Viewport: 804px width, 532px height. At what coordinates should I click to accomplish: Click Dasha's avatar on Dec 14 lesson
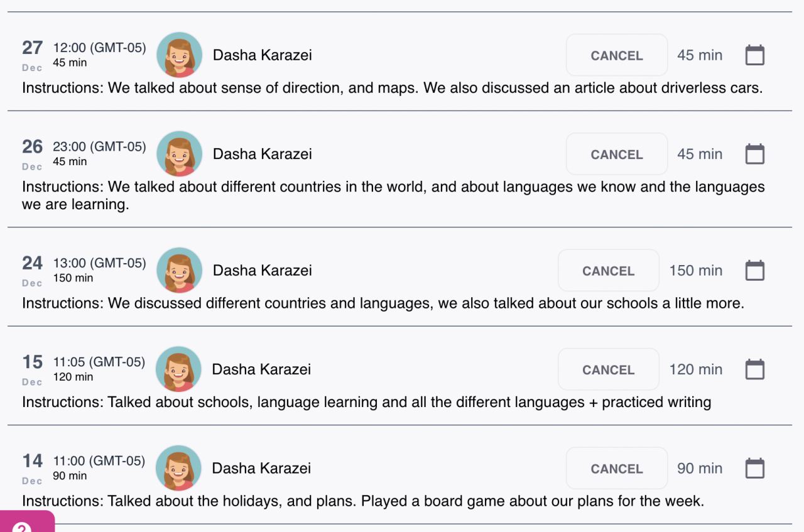click(178, 469)
